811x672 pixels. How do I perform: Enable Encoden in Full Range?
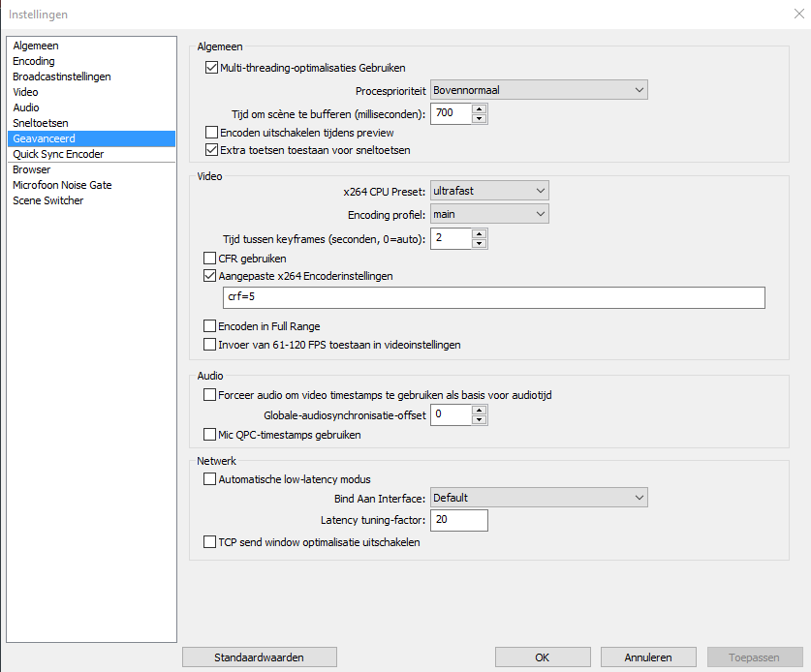[209, 326]
